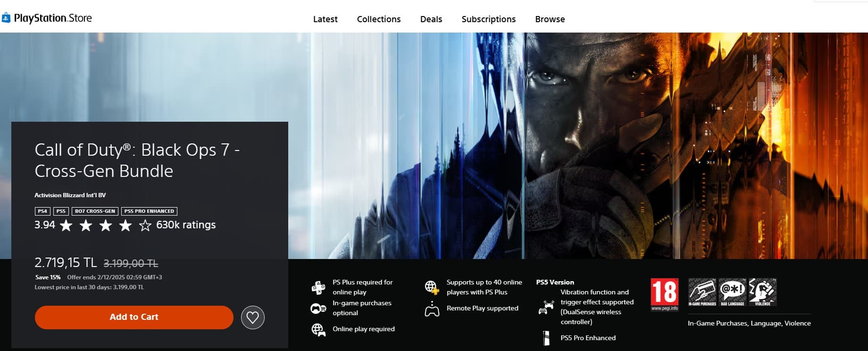Click the PS5 Version heading
868x351 pixels.
pyautogui.click(x=555, y=283)
